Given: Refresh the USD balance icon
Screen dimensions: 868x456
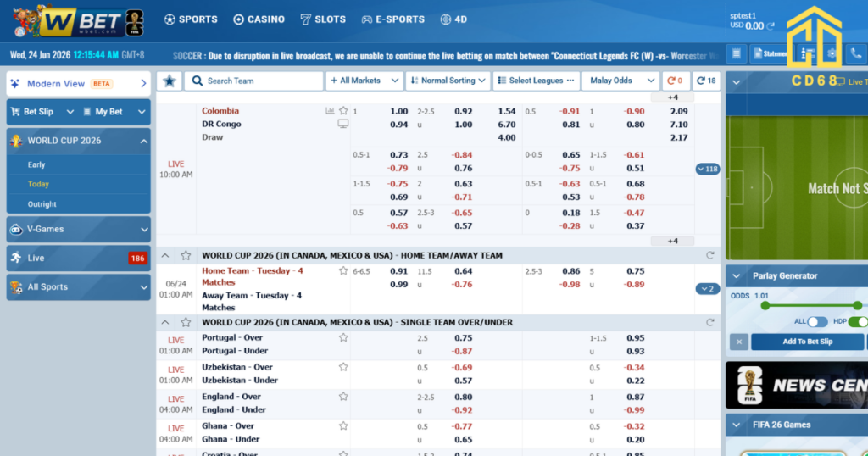Looking at the screenshot, I should 770,26.
